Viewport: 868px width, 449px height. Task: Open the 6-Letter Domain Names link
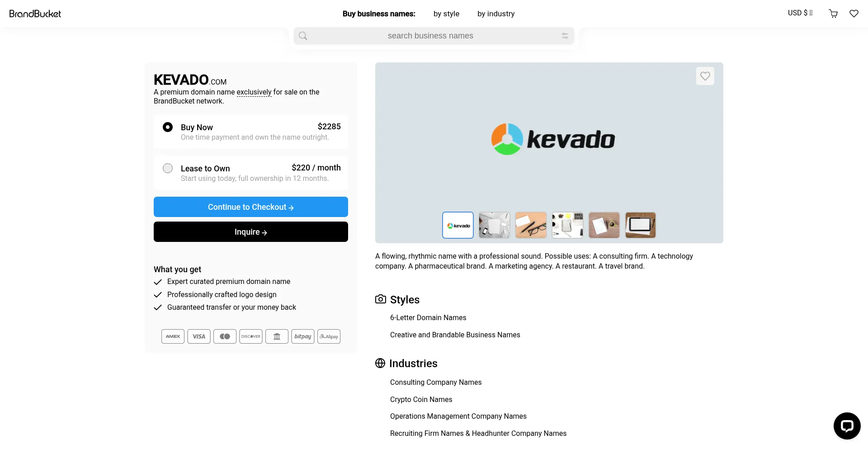[428, 318]
